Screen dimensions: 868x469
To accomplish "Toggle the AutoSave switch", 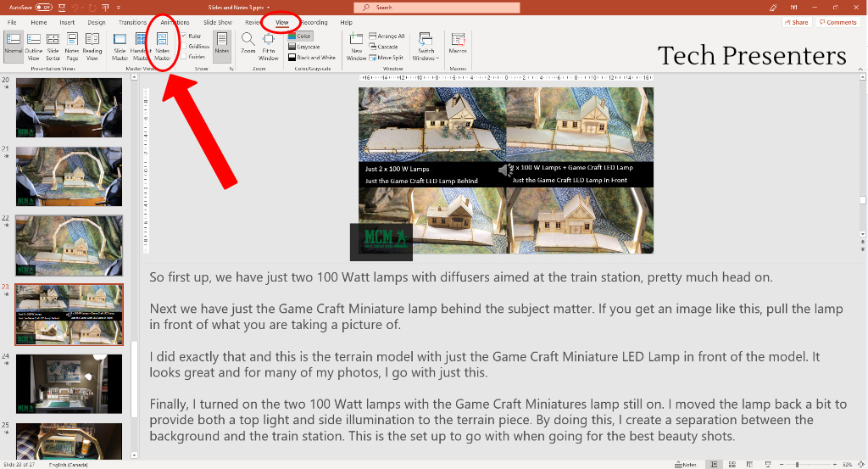I will tap(44, 7).
